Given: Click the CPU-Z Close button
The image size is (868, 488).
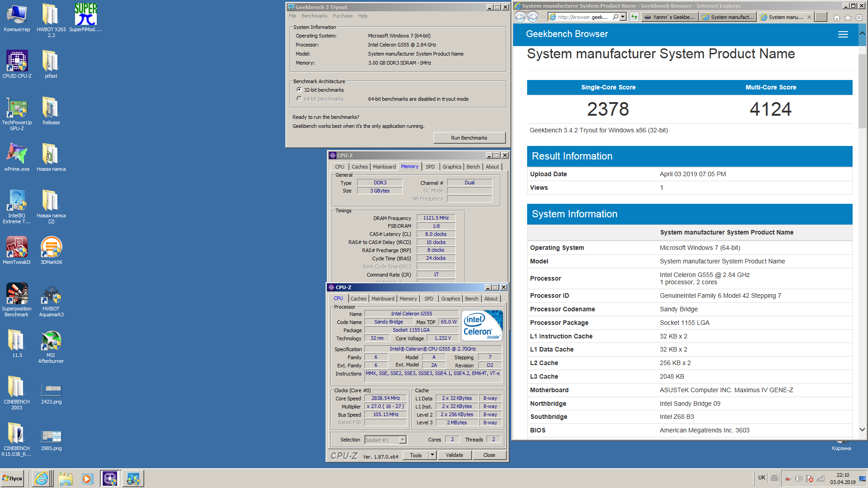Looking at the screenshot, I should (x=489, y=455).
